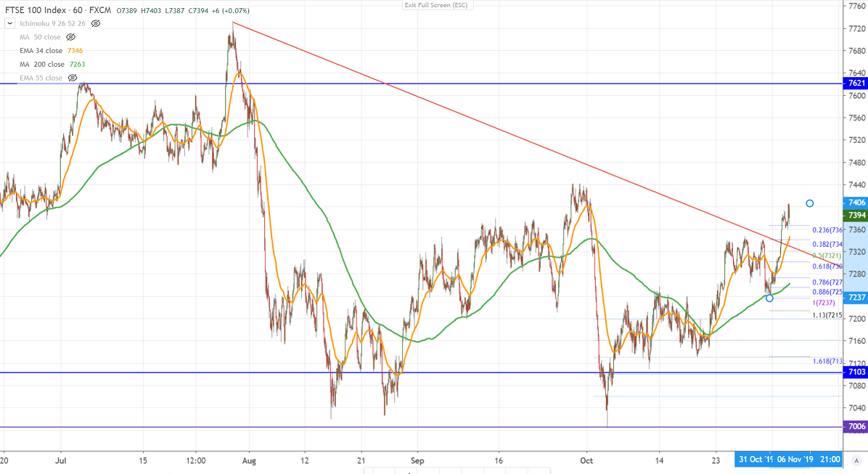Screen dimensions: 868x474
Task: Click the 7760 price axis label
Action: click(857, 6)
